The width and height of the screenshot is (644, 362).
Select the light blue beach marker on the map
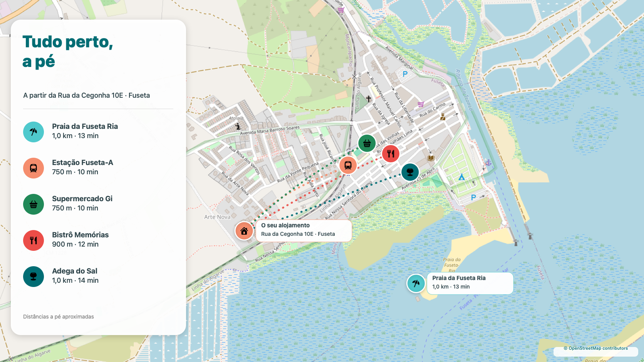click(x=416, y=284)
